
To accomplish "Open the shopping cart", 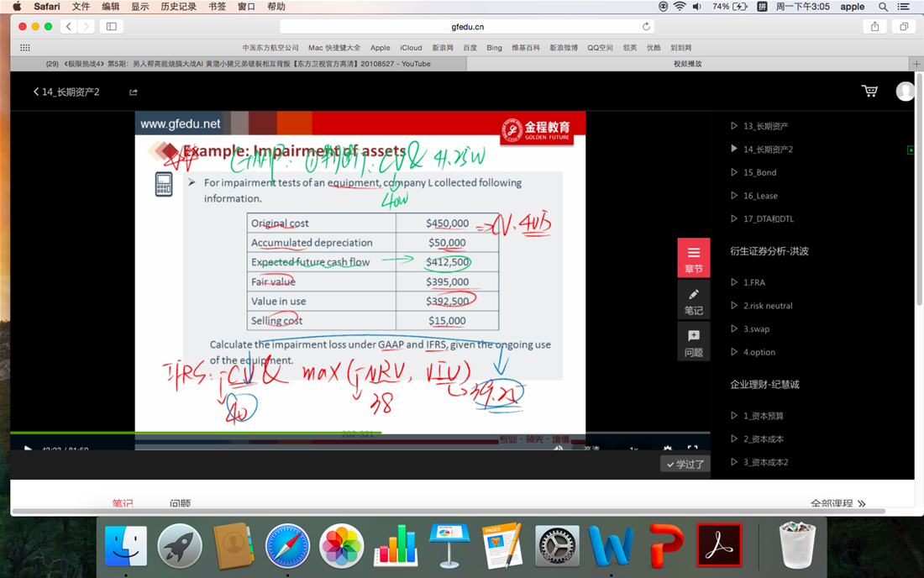I will click(x=869, y=91).
